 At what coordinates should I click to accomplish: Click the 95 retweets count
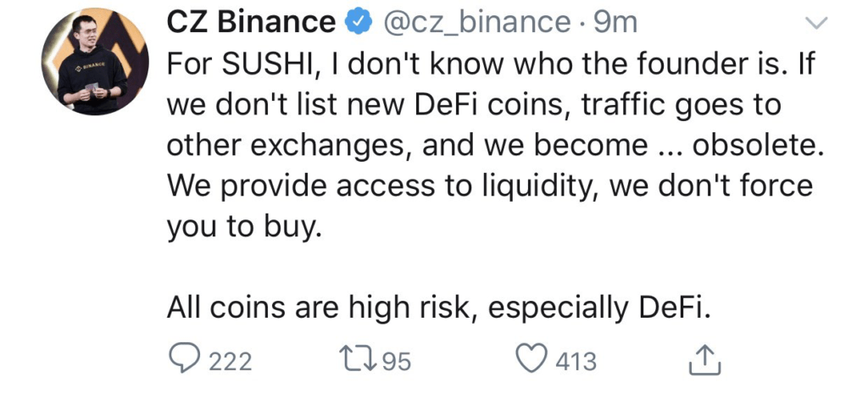point(396,362)
